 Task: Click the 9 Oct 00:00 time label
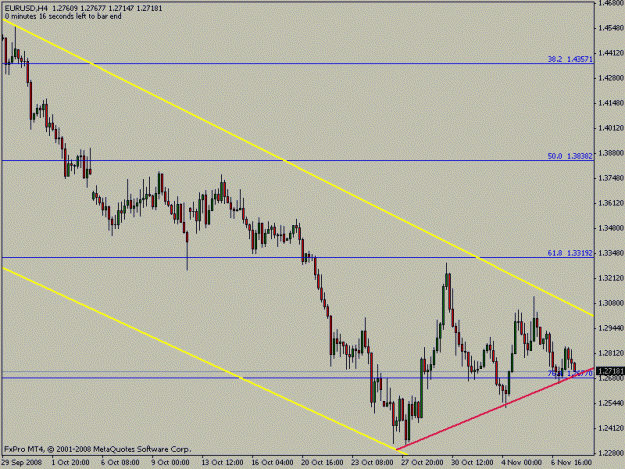click(x=171, y=463)
